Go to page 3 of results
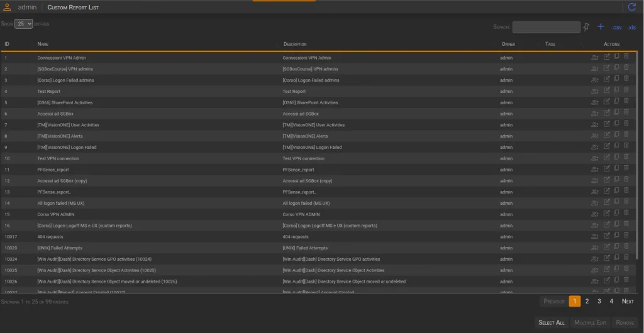The width and height of the screenshot is (644, 333). 599,302
